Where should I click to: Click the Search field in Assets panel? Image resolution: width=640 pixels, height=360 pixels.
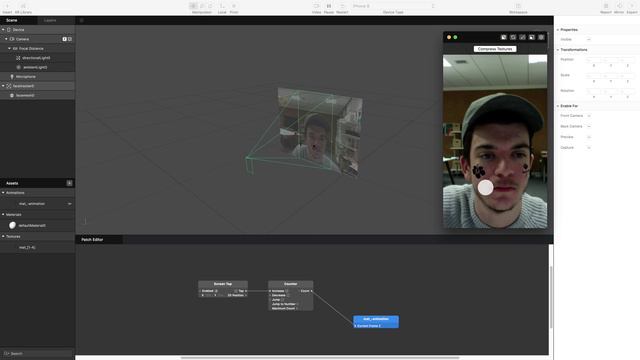[37, 353]
